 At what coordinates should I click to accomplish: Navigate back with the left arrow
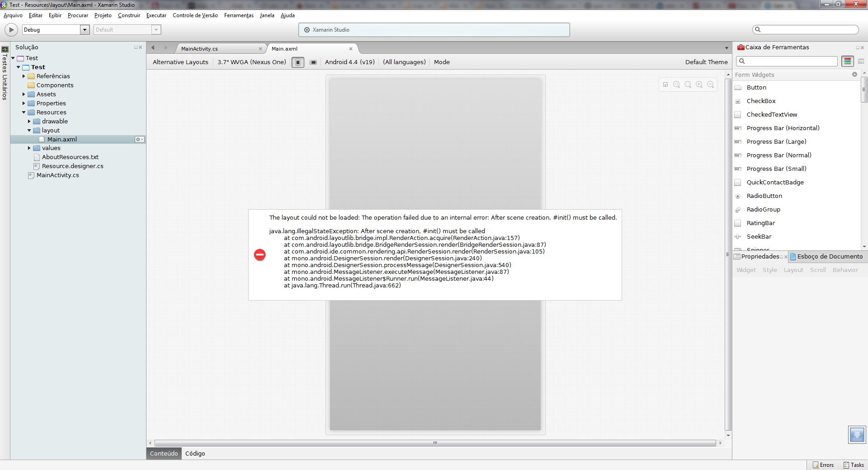coord(153,48)
